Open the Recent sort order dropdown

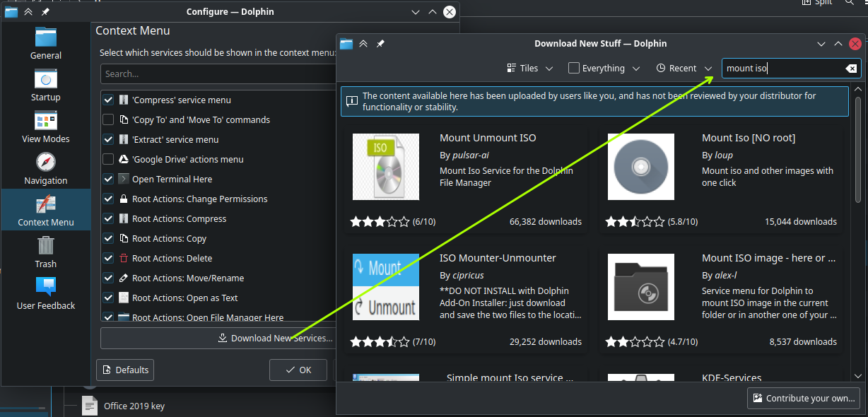[x=684, y=69]
